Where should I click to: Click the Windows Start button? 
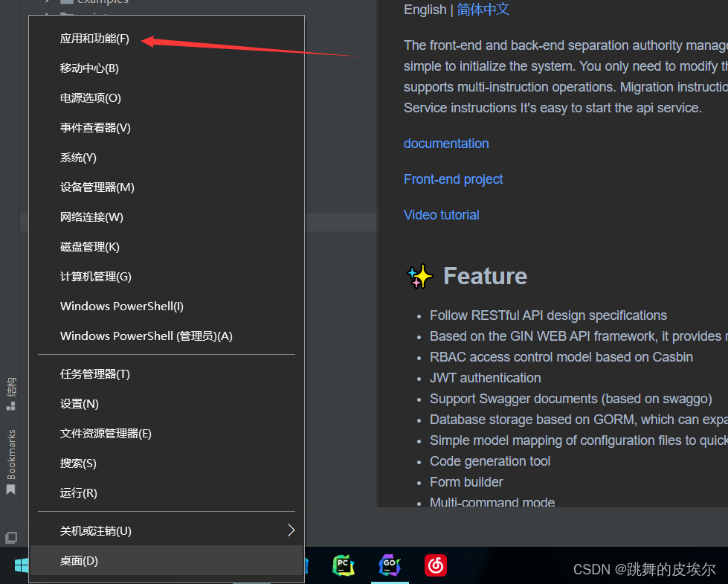coord(21,565)
